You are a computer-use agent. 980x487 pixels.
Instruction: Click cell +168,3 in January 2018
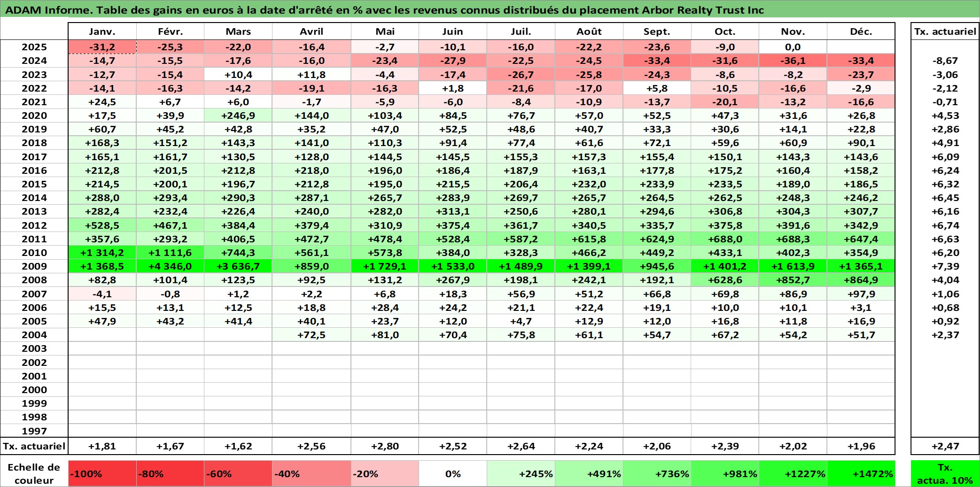click(x=102, y=143)
